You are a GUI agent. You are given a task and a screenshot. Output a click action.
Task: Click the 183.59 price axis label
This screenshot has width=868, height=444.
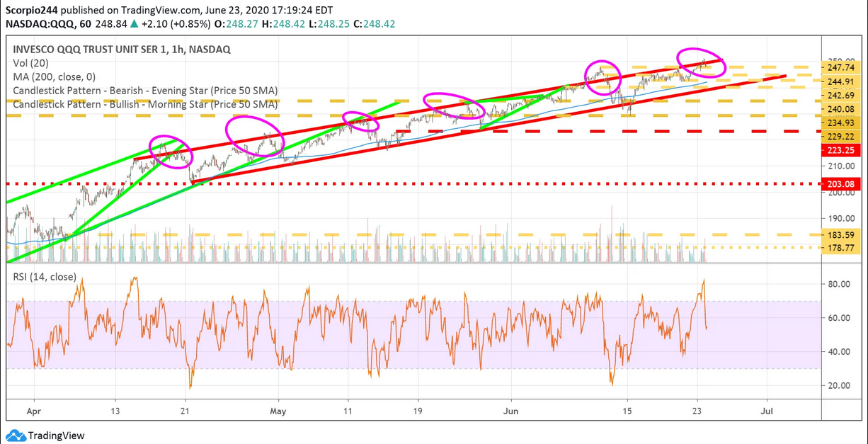(x=843, y=234)
